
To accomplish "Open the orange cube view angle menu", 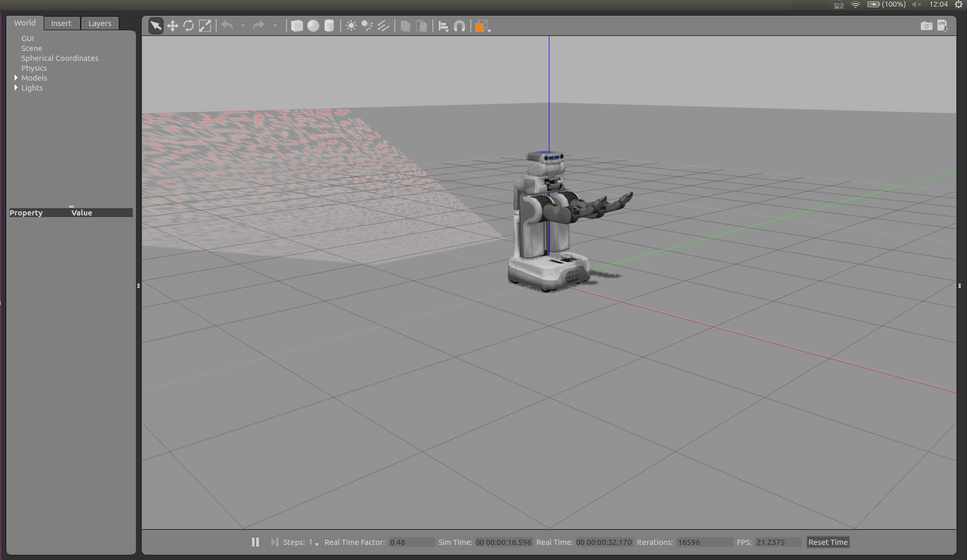I will [x=483, y=26].
